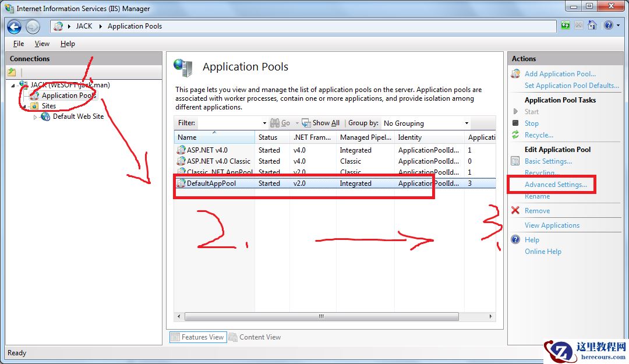
Task: Click the horizontal scrollbar thumb
Action: pyautogui.click(x=321, y=316)
